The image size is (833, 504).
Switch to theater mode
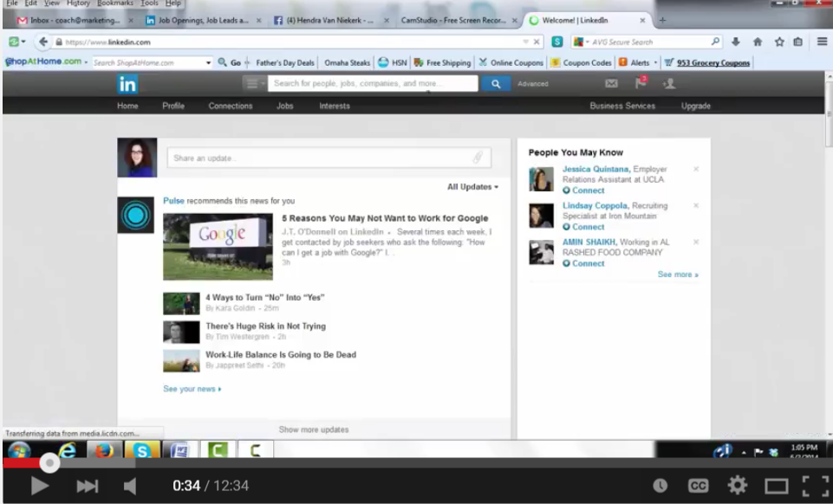pos(776,486)
